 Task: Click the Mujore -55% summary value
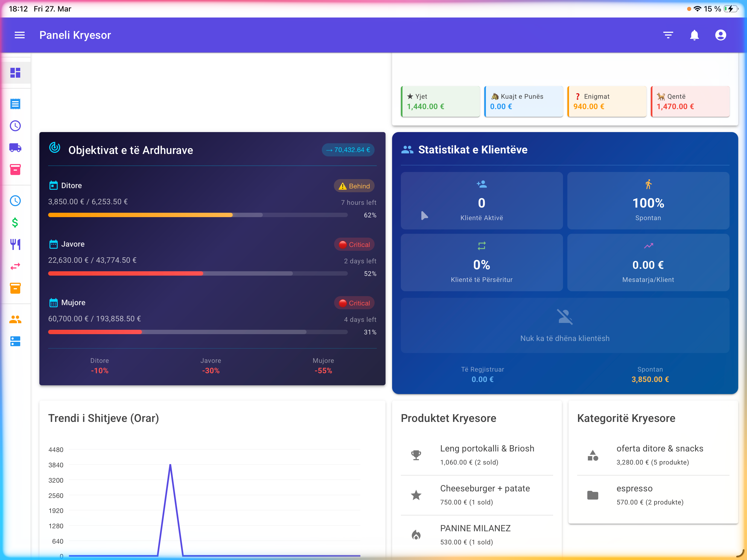(323, 371)
